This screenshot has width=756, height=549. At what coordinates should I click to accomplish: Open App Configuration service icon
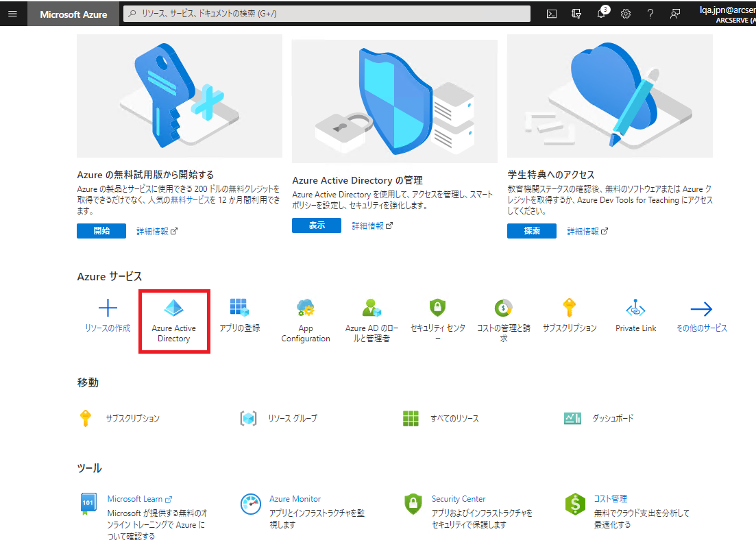[306, 308]
